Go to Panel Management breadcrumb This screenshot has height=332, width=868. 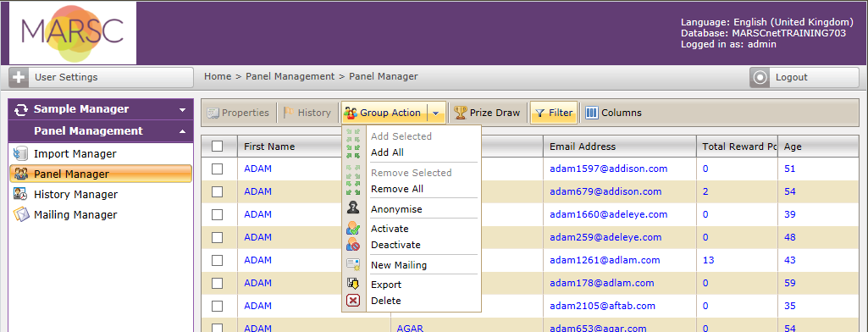pyautogui.click(x=290, y=76)
